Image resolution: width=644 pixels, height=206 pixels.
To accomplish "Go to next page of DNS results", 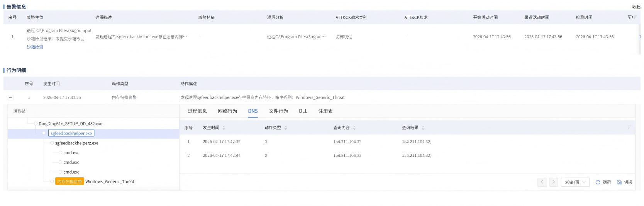I will pyautogui.click(x=554, y=182).
